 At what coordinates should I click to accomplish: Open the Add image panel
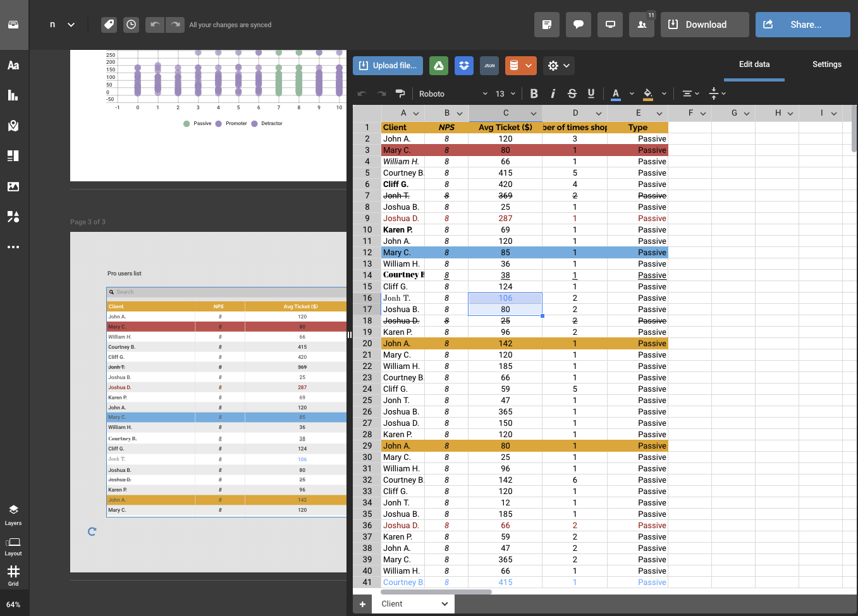click(14, 186)
